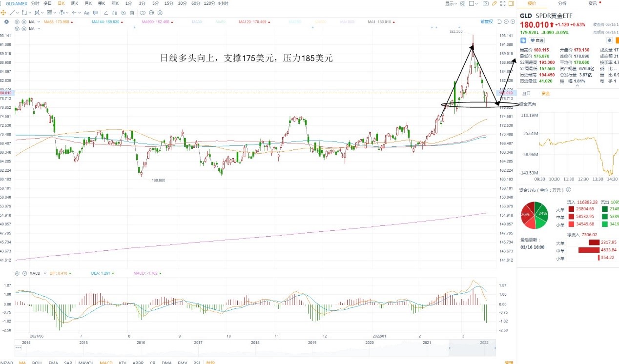Collapse the indicator legend with the up-arrow icon

point(6,22)
